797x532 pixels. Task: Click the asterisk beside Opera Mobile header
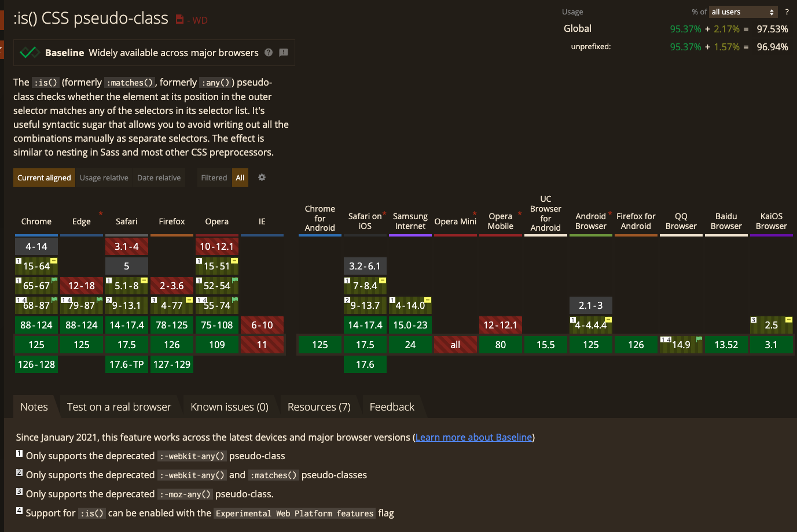(x=520, y=214)
